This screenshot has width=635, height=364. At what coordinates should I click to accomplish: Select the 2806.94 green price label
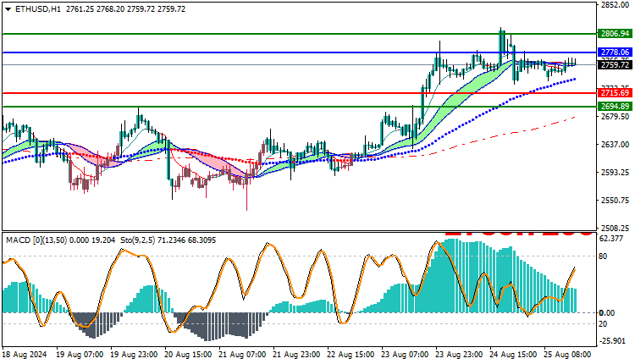point(615,34)
